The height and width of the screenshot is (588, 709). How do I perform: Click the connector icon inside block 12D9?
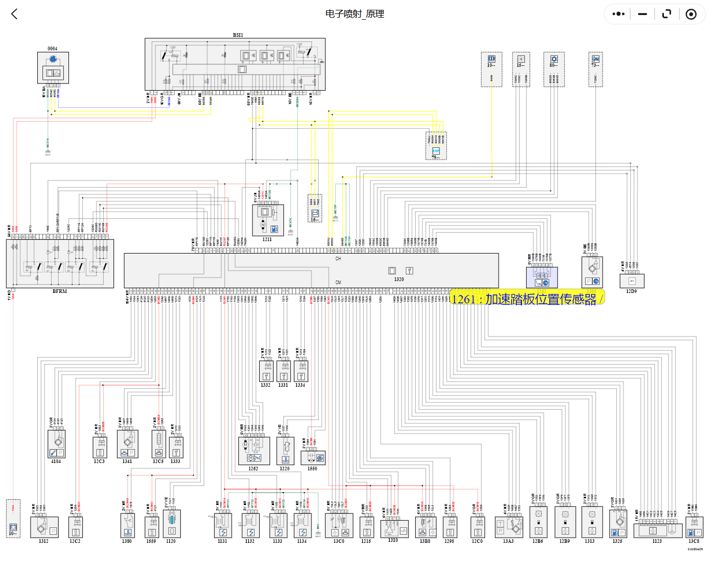tap(632, 280)
